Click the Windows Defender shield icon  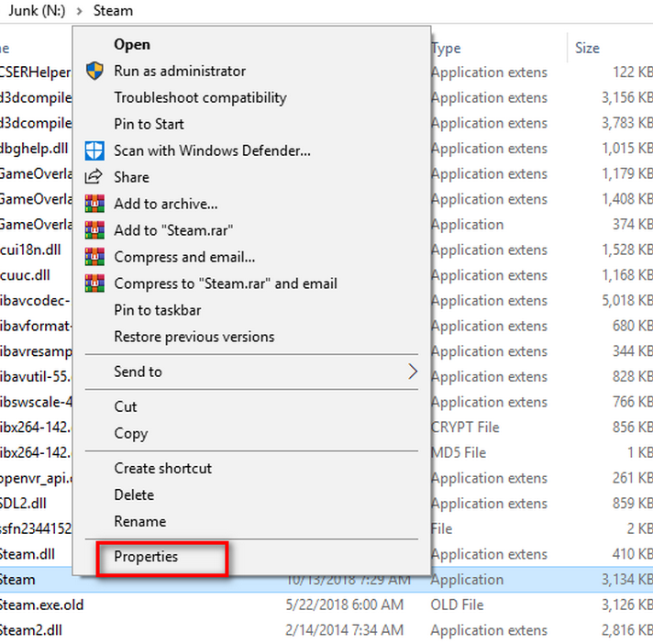(94, 150)
